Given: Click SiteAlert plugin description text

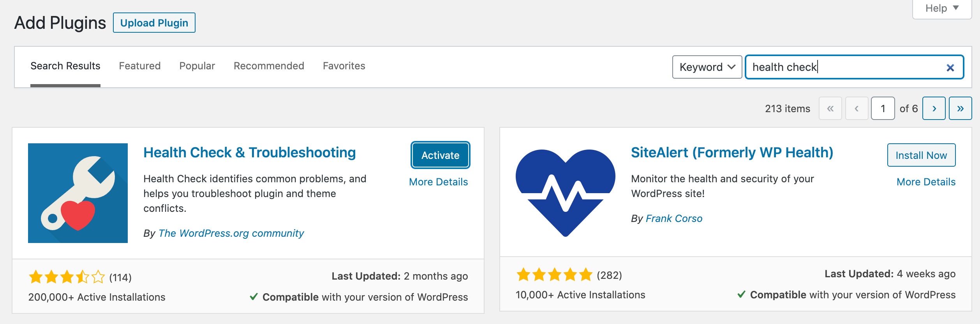Looking at the screenshot, I should (x=723, y=186).
